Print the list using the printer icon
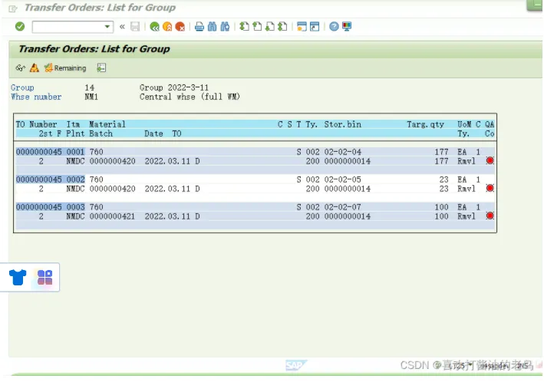Image resolution: width=544 pixels, height=392 pixels. (x=199, y=27)
